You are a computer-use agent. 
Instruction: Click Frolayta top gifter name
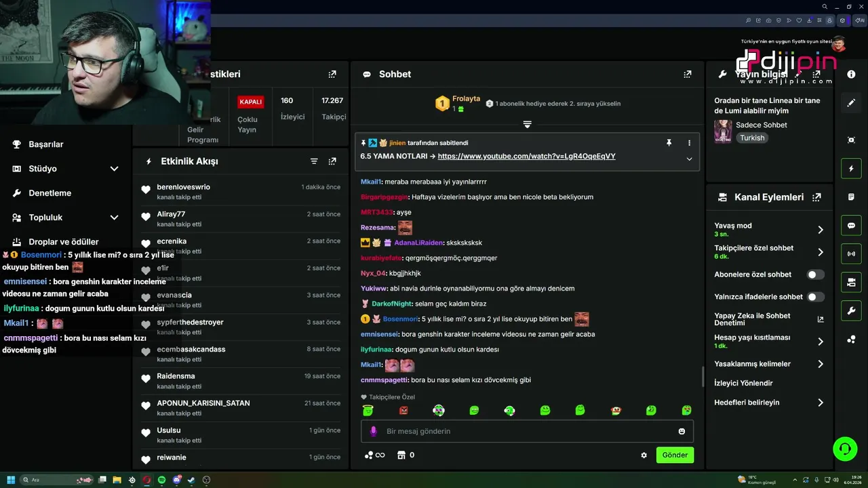pos(466,99)
